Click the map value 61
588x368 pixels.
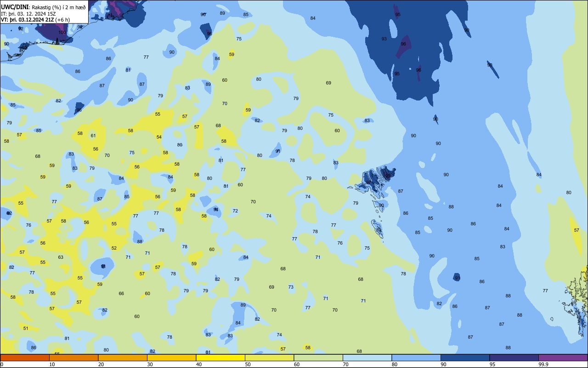[93, 135]
